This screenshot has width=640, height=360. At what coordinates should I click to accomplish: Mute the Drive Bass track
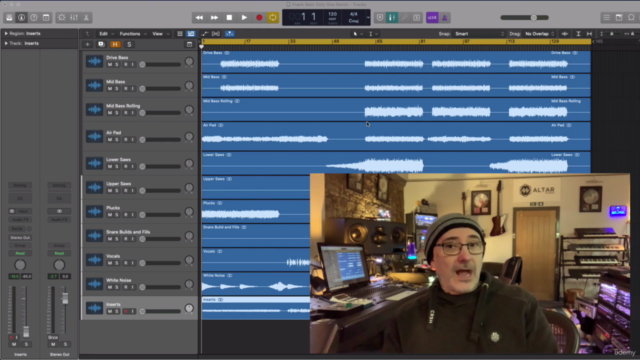(109, 64)
